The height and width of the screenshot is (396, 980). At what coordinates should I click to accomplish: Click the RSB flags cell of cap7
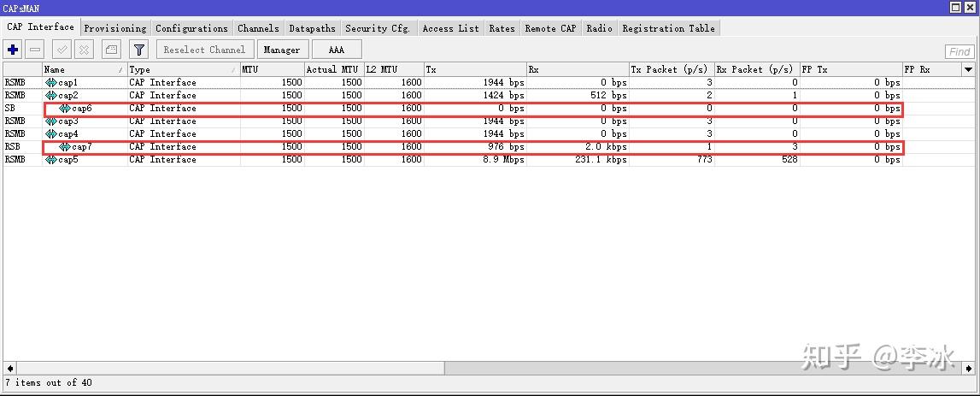coord(22,147)
